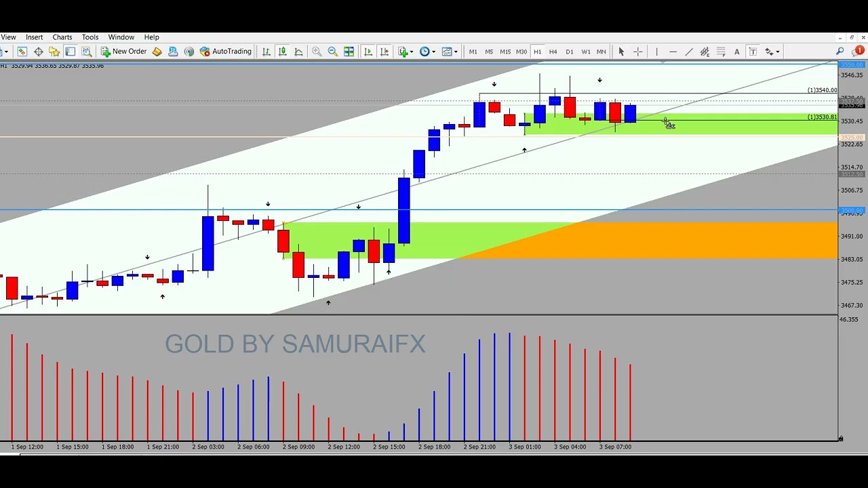Click the 2 Sep 12:00 time label
The image size is (868, 488).
click(344, 447)
